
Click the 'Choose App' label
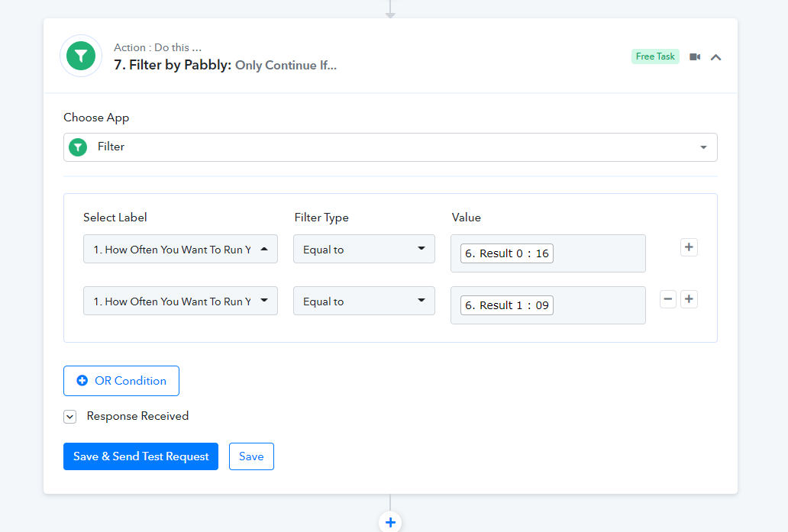(96, 118)
